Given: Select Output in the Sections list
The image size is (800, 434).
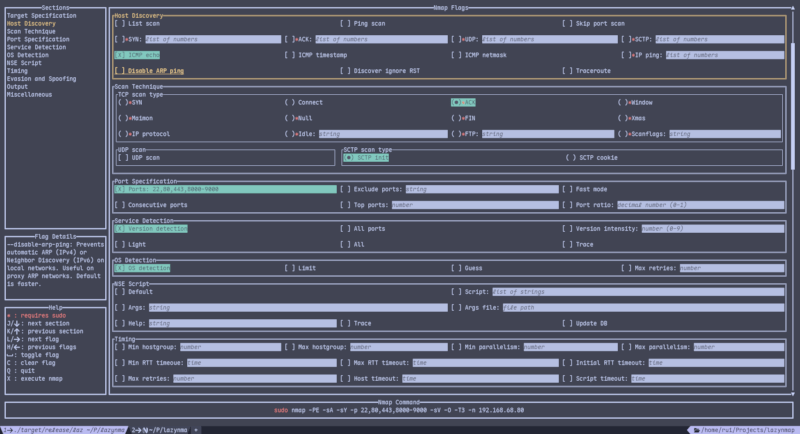Looking at the screenshot, I should (17, 87).
